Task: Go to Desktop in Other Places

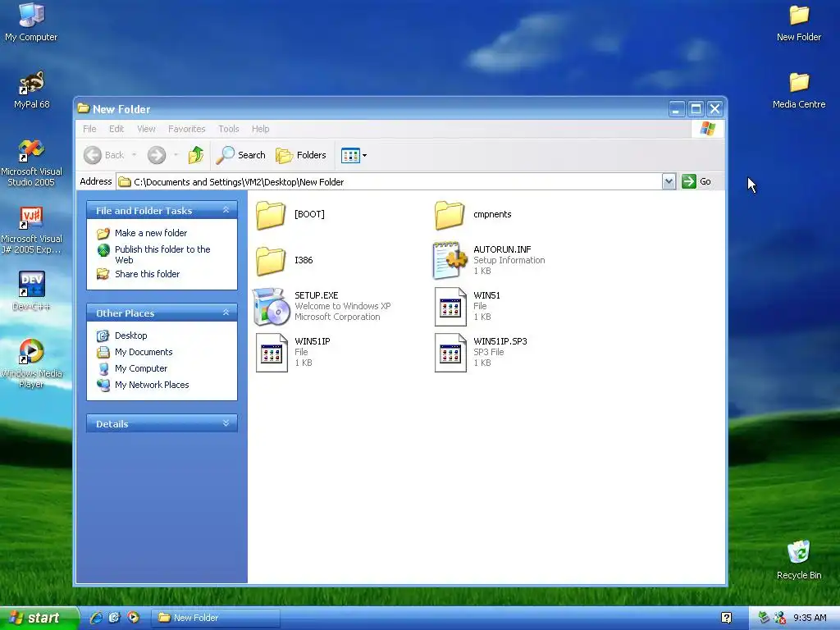Action: (130, 336)
